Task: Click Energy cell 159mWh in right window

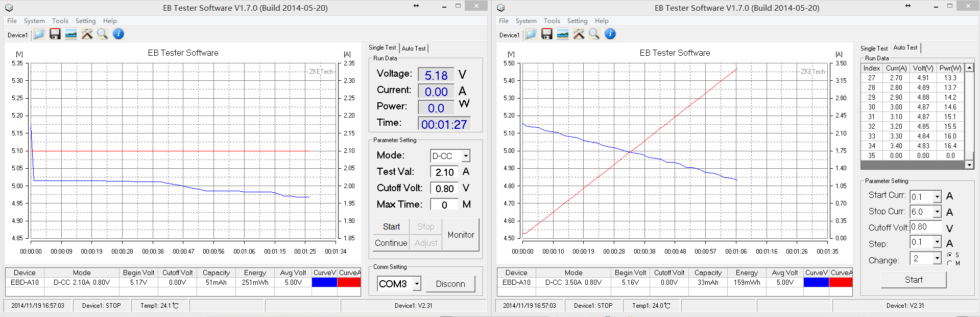Action: pyautogui.click(x=747, y=282)
